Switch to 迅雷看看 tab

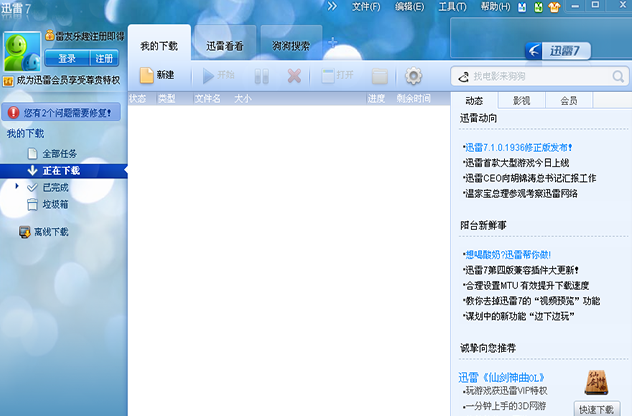coord(225,46)
